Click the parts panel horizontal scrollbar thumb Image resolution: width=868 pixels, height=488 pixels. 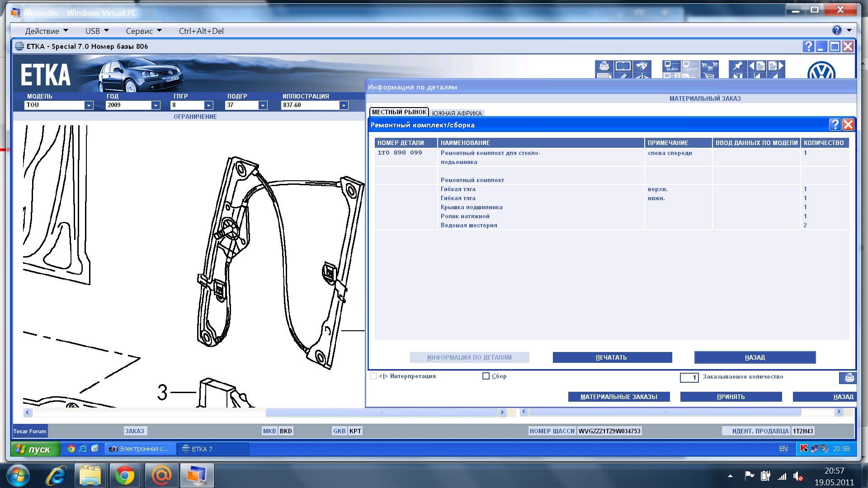(665, 412)
